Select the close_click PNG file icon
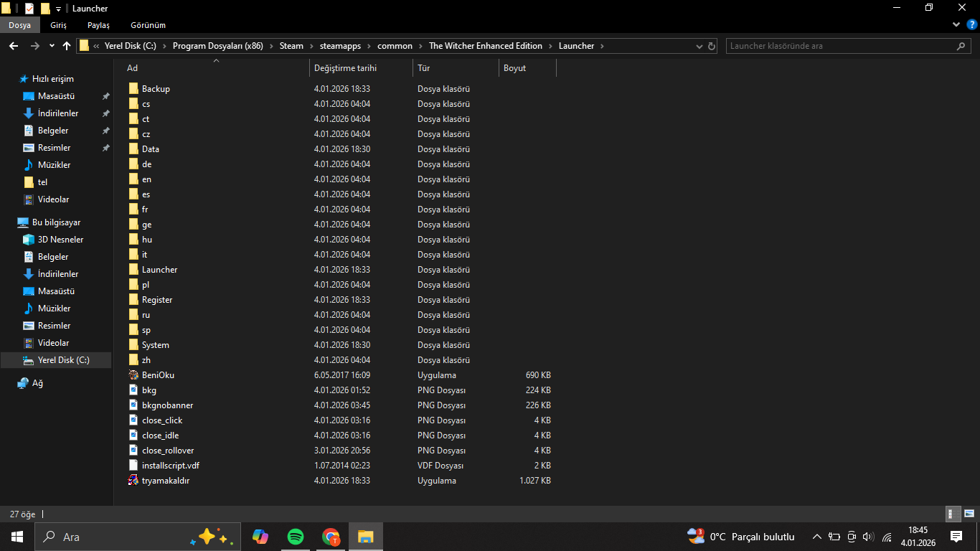This screenshot has height=551, width=980. pyautogui.click(x=133, y=420)
